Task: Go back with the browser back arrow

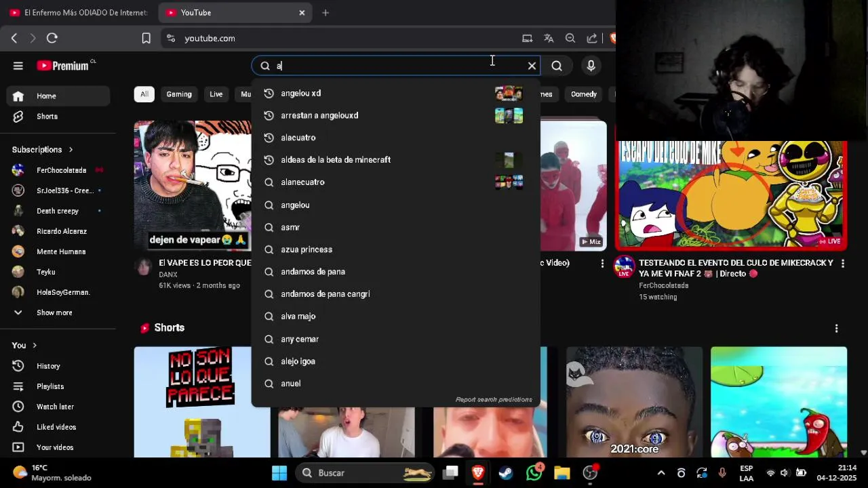Action: point(14,39)
